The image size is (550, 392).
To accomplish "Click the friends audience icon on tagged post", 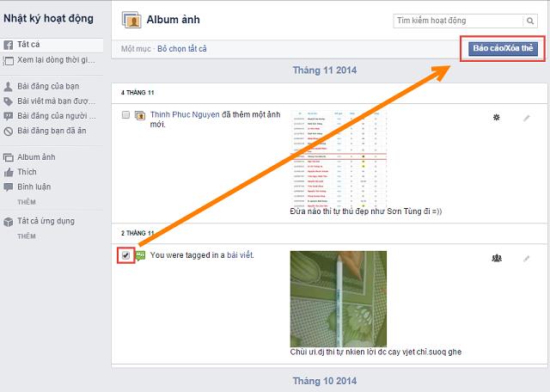I will pos(497,259).
